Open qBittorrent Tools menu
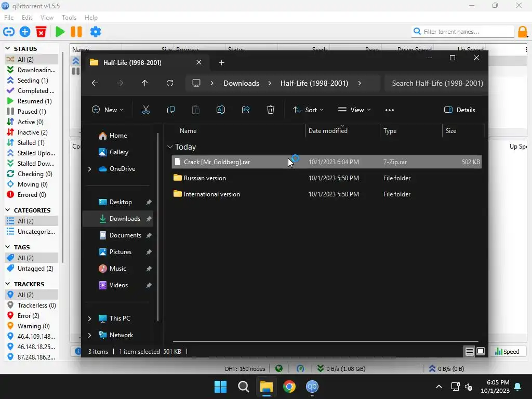The height and width of the screenshot is (399, 532). click(x=69, y=17)
